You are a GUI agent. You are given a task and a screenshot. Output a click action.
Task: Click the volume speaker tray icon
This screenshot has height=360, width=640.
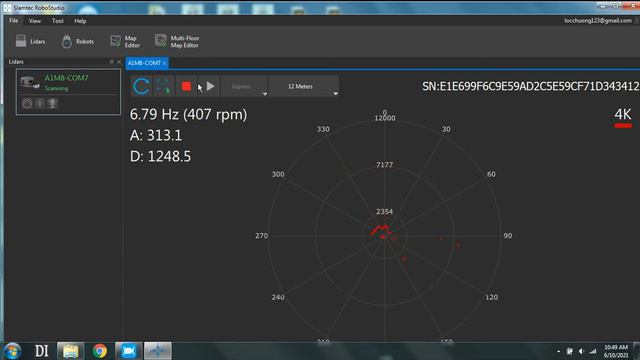pyautogui.click(x=581, y=351)
